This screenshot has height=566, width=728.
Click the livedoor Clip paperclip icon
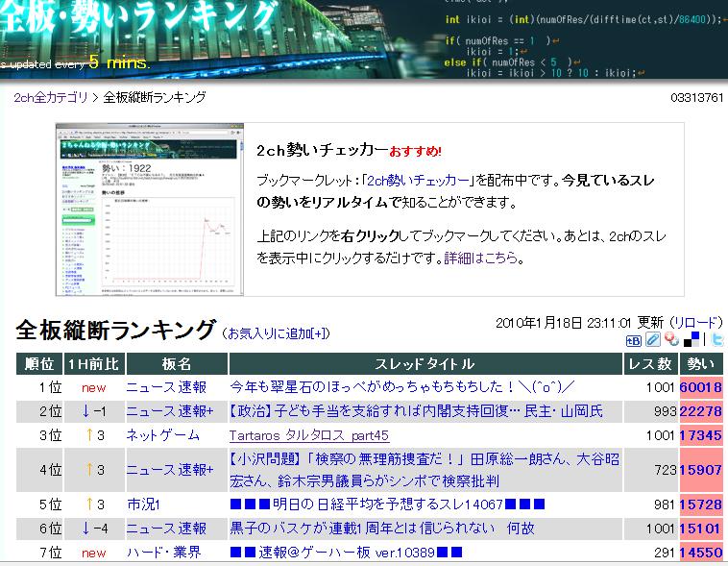point(652,339)
